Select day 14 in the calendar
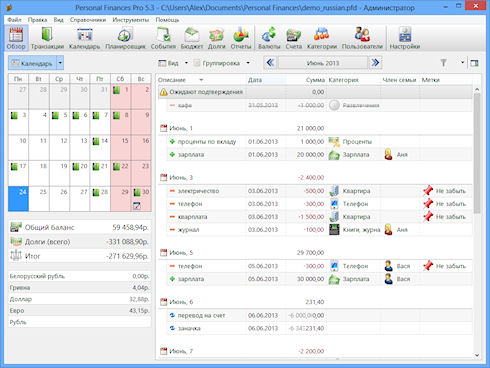 pos(100,148)
